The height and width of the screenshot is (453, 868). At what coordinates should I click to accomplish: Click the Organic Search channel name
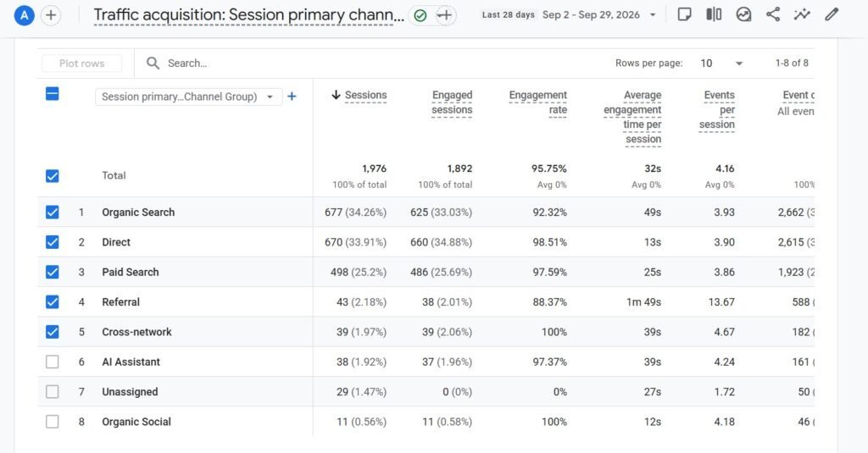click(138, 213)
